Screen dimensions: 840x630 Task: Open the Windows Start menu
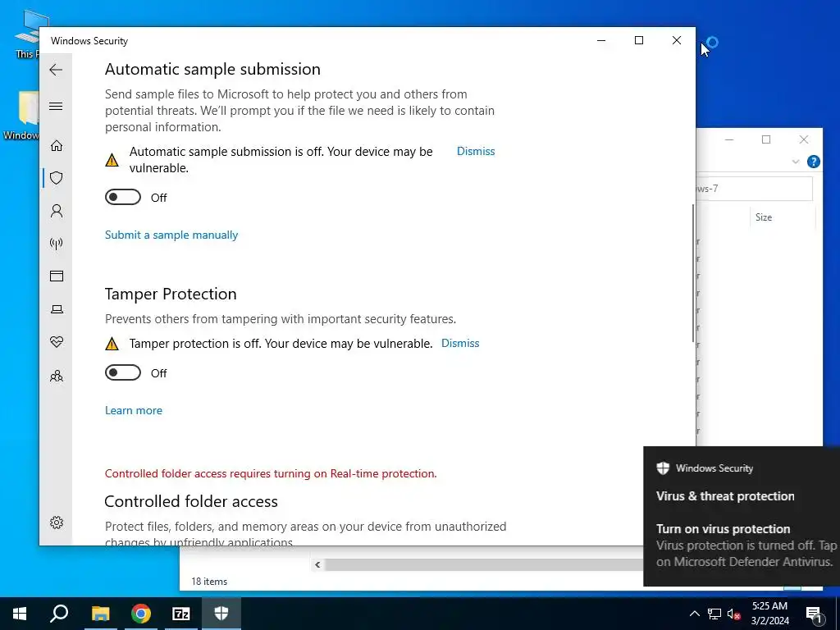(20, 614)
